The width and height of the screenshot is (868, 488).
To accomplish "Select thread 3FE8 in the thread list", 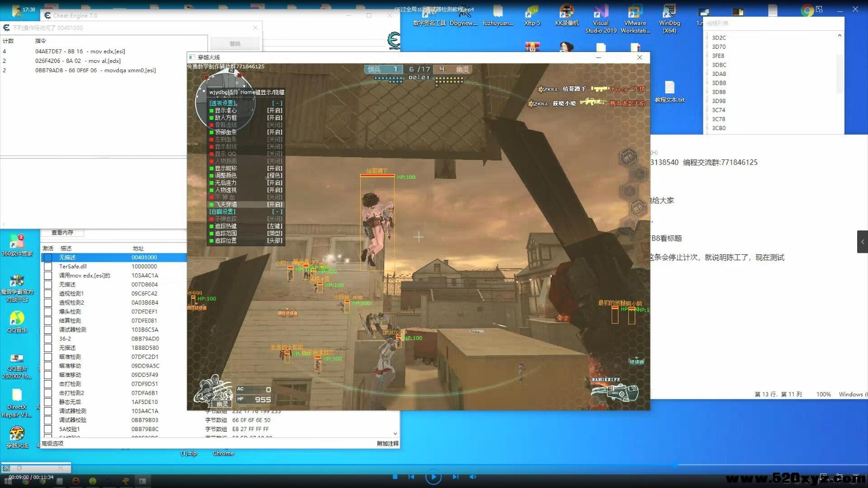I will [x=718, y=56].
